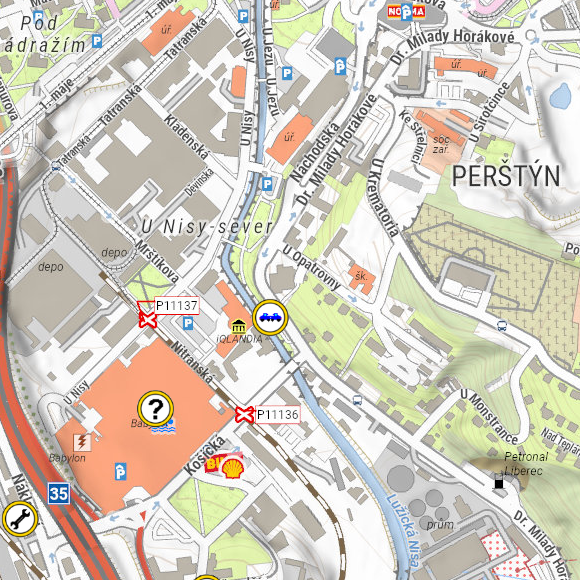Select the Babylon covered parking icon
The height and width of the screenshot is (580, 580).
tap(121, 471)
